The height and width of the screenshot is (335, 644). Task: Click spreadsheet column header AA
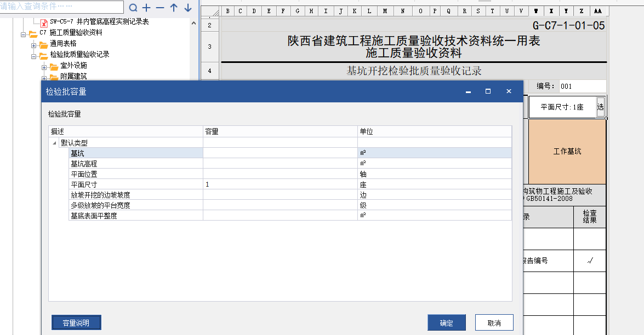click(x=597, y=11)
